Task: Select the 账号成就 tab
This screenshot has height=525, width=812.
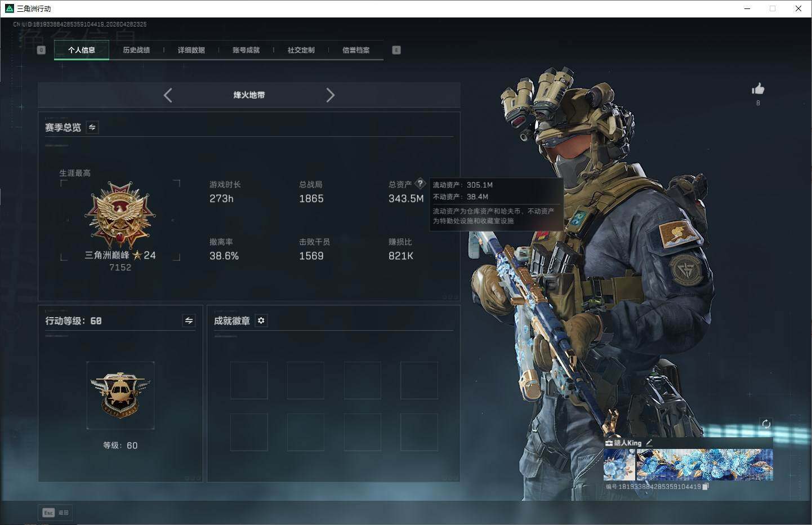Action: pyautogui.click(x=246, y=50)
